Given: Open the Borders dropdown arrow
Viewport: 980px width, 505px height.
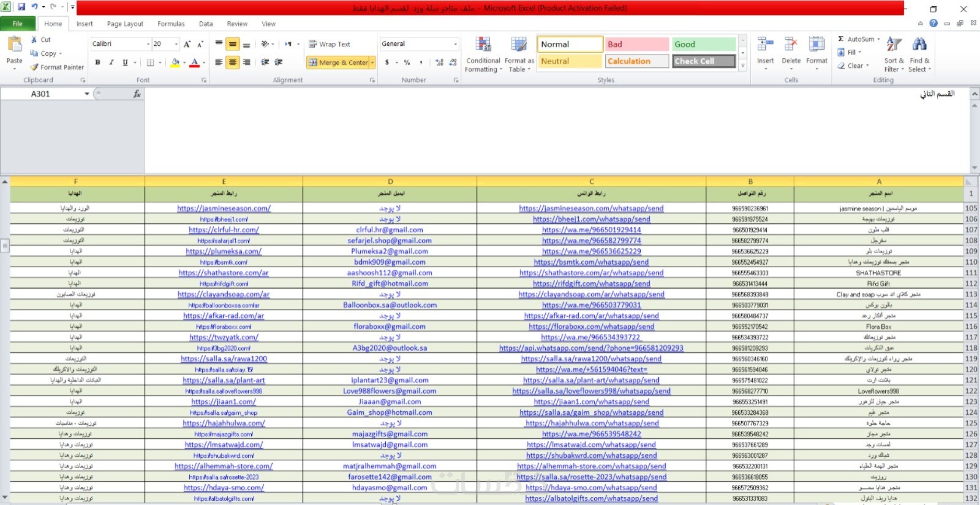Looking at the screenshot, I should 160,63.
